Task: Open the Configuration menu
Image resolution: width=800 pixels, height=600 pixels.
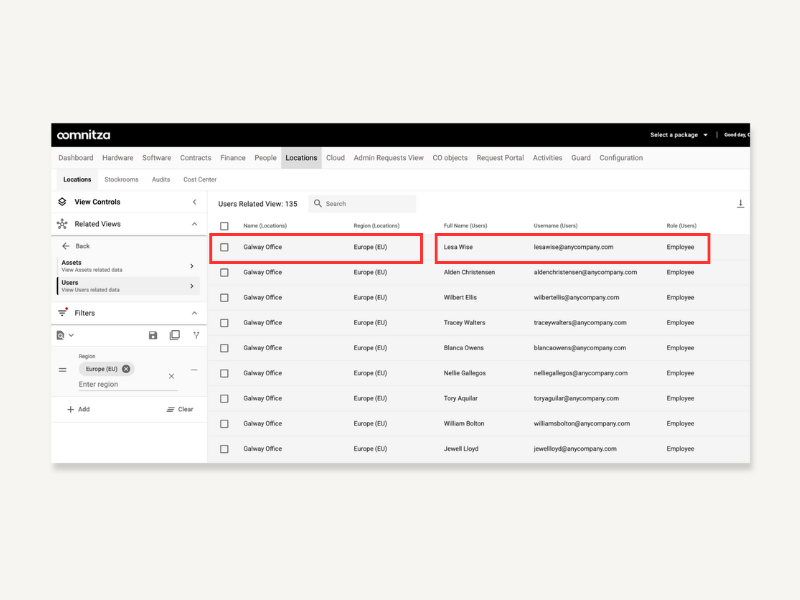Action: 621,158
